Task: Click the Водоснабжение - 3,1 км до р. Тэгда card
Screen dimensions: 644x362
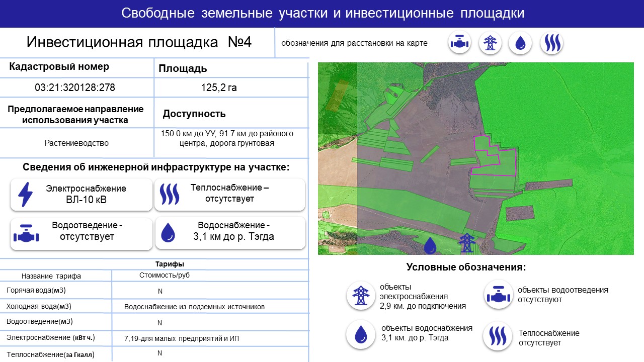Action: tap(230, 233)
